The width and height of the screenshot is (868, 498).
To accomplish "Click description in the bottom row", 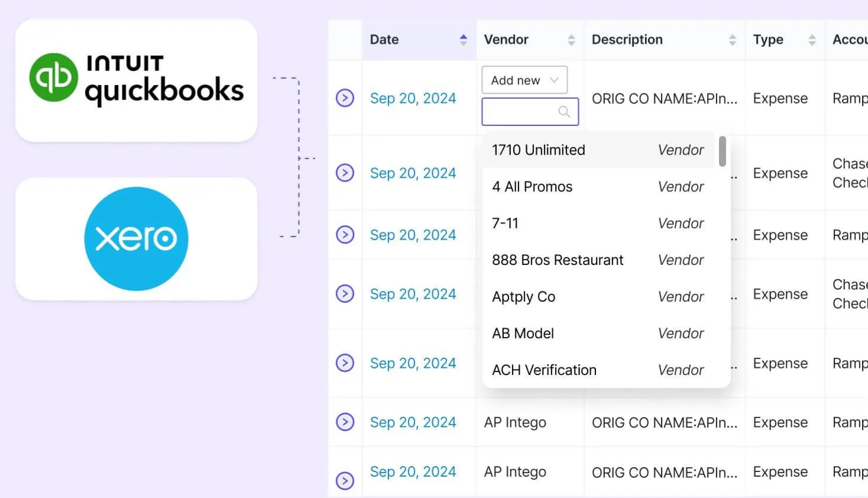I will [665, 473].
